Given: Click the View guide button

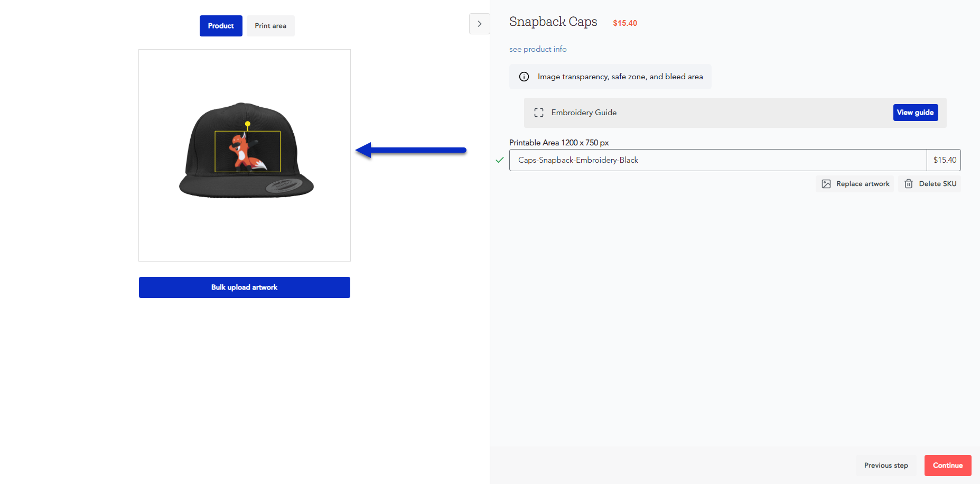Looking at the screenshot, I should 915,113.
